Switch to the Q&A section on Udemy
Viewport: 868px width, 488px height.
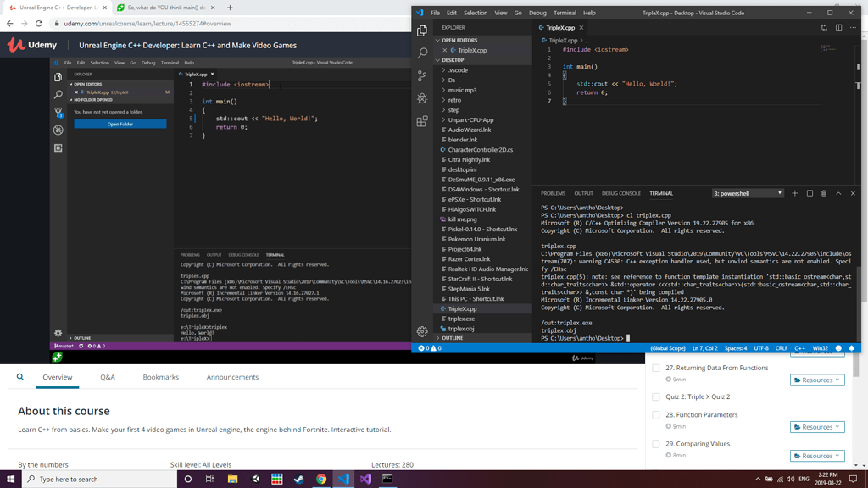108,377
